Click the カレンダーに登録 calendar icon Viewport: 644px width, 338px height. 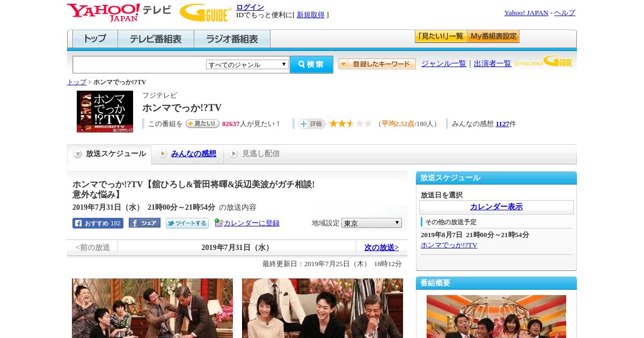pos(218,223)
